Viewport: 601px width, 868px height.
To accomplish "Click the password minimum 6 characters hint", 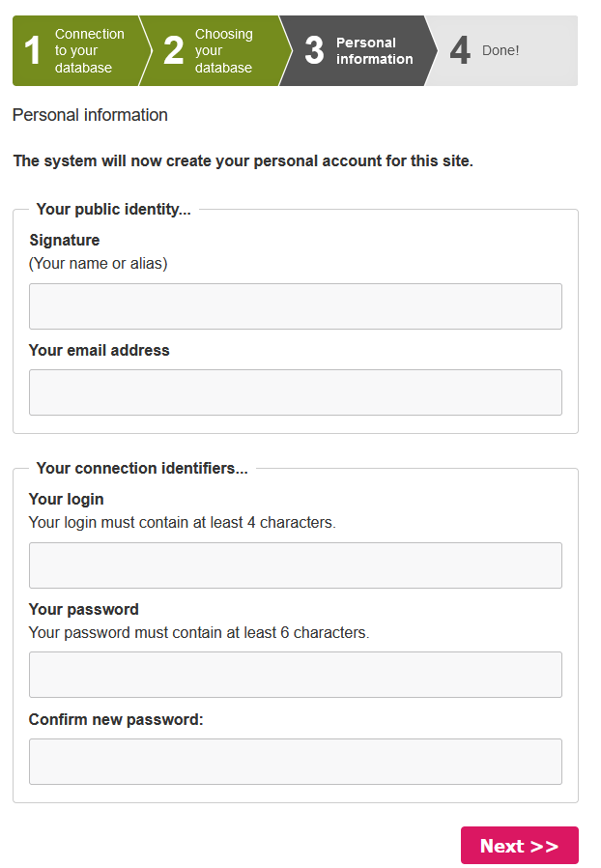I will (x=199, y=633).
